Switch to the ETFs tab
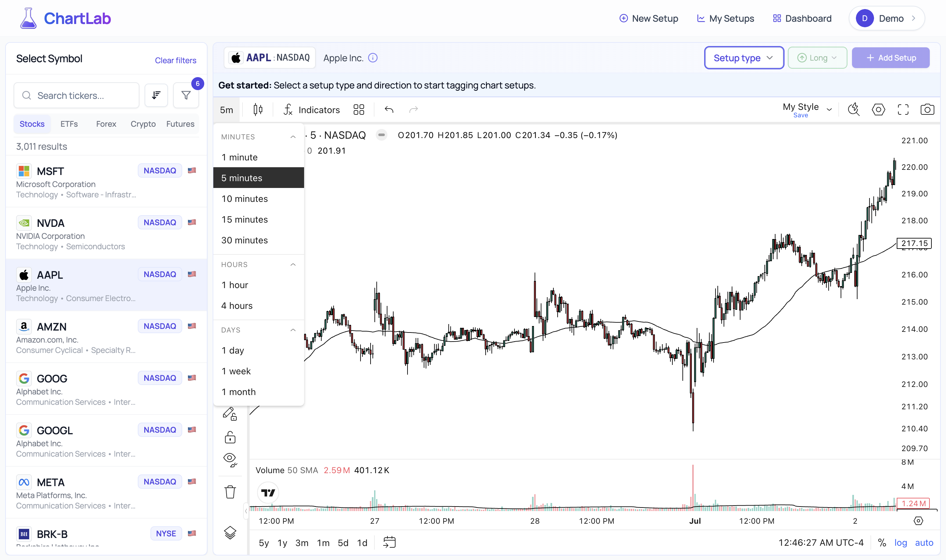 click(x=69, y=124)
